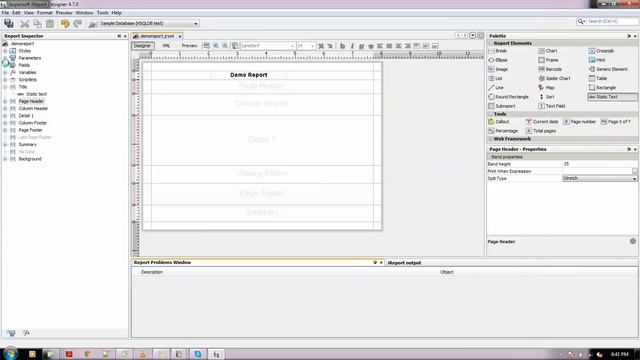Image resolution: width=640 pixels, height=360 pixels.
Task: Click the Undo arrow icon
Action: point(64,24)
